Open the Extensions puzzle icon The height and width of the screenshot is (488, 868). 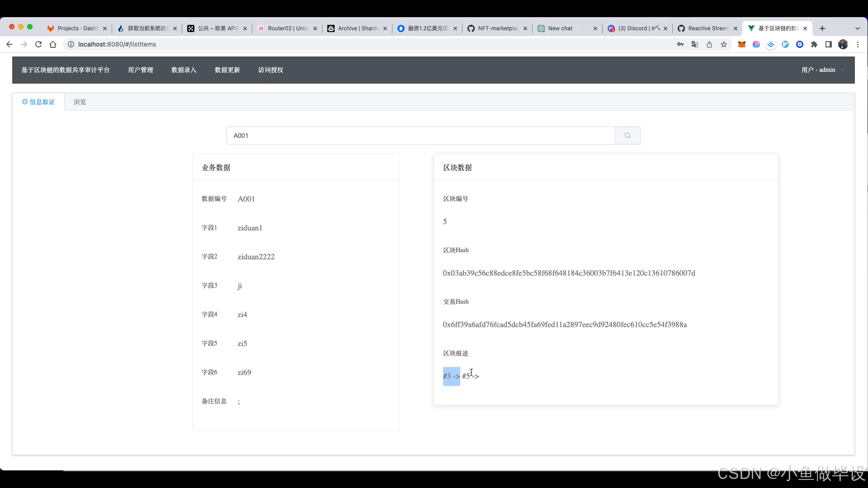[814, 44]
